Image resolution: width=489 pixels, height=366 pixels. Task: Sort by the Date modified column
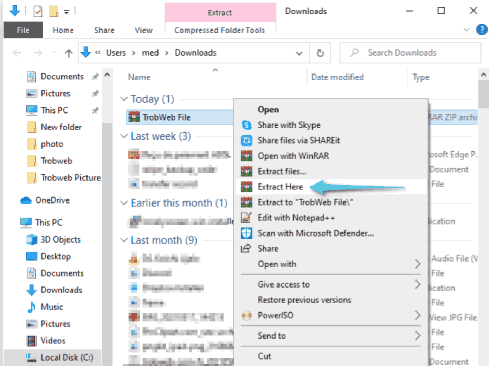coord(337,77)
